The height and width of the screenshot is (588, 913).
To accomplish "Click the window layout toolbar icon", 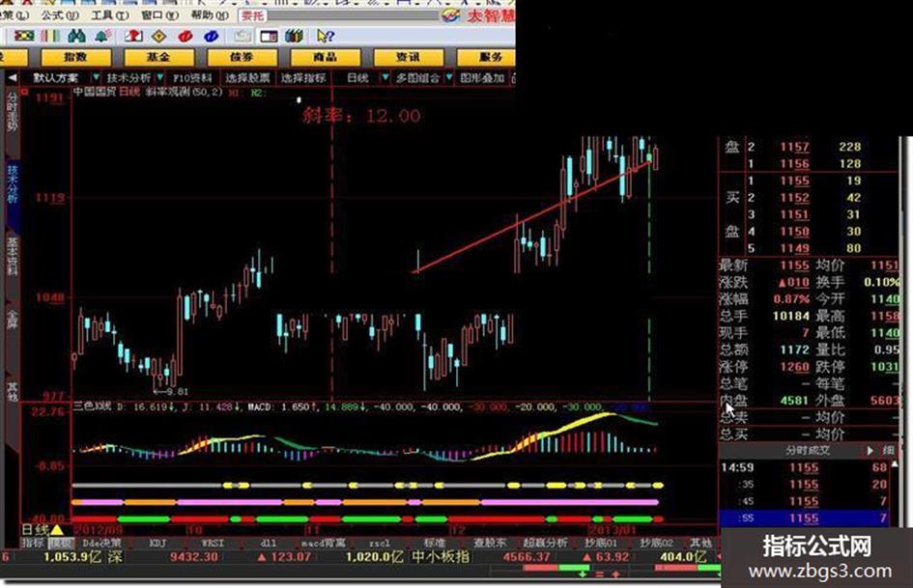I will pyautogui.click(x=269, y=36).
